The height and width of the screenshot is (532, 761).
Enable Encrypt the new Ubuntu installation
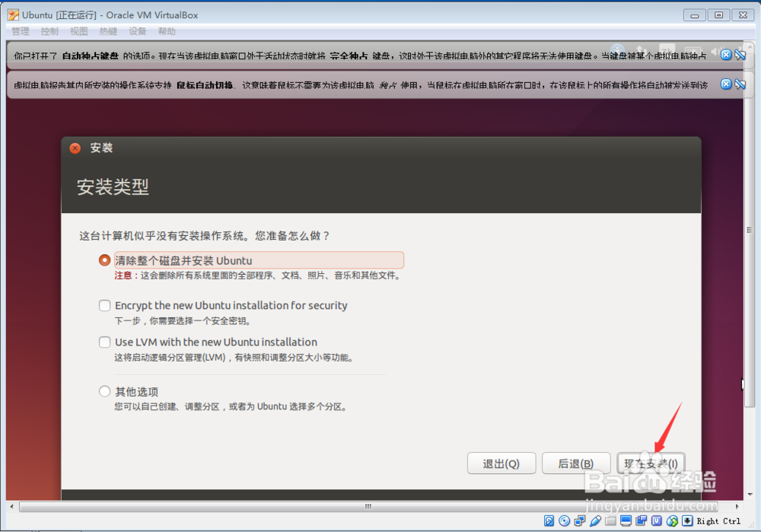[x=104, y=305]
